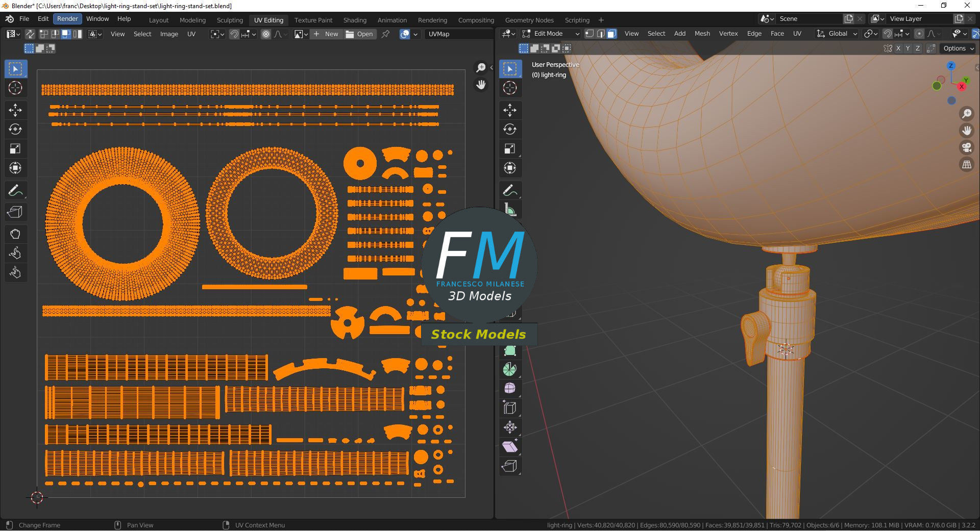Open the Image menu in UV editor

click(x=169, y=34)
